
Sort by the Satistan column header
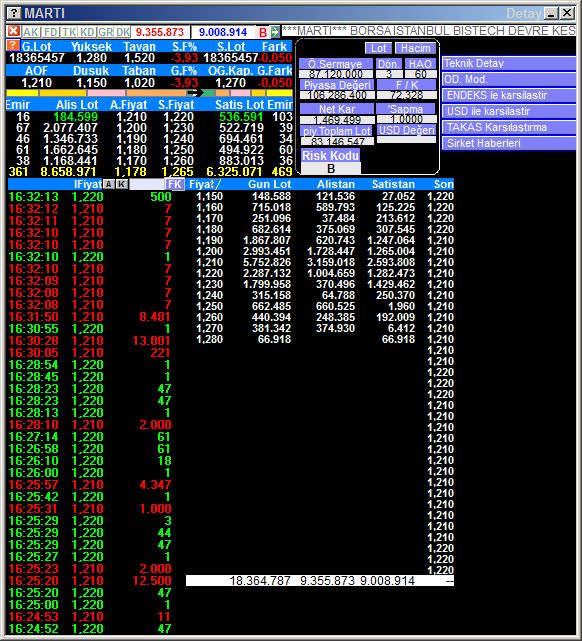pos(393,184)
